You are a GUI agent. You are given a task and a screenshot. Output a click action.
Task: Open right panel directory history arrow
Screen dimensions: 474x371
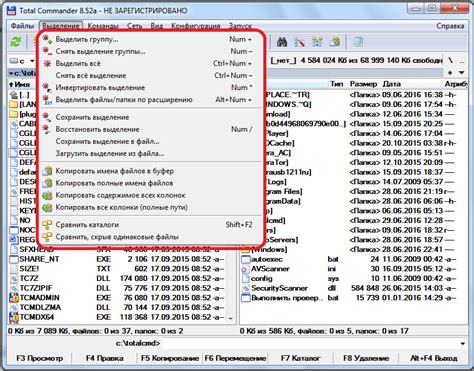tap(462, 73)
